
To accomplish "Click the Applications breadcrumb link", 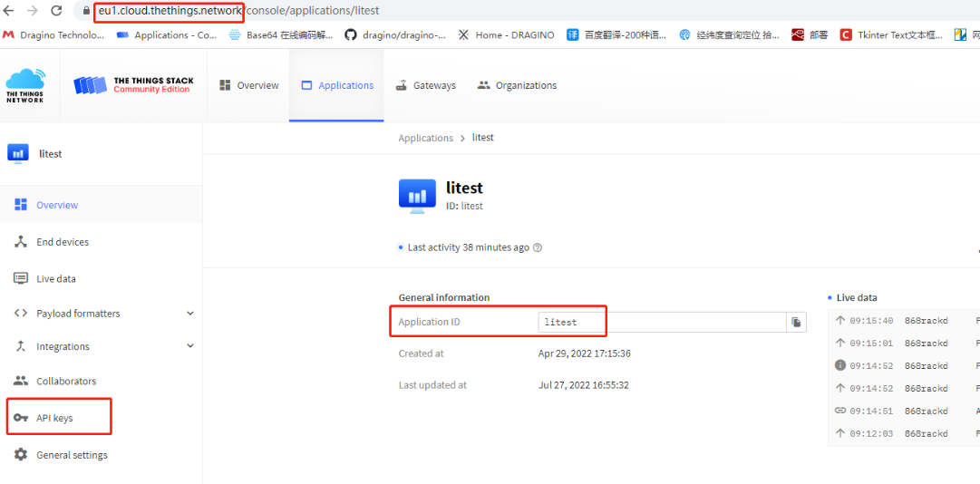I will [425, 138].
